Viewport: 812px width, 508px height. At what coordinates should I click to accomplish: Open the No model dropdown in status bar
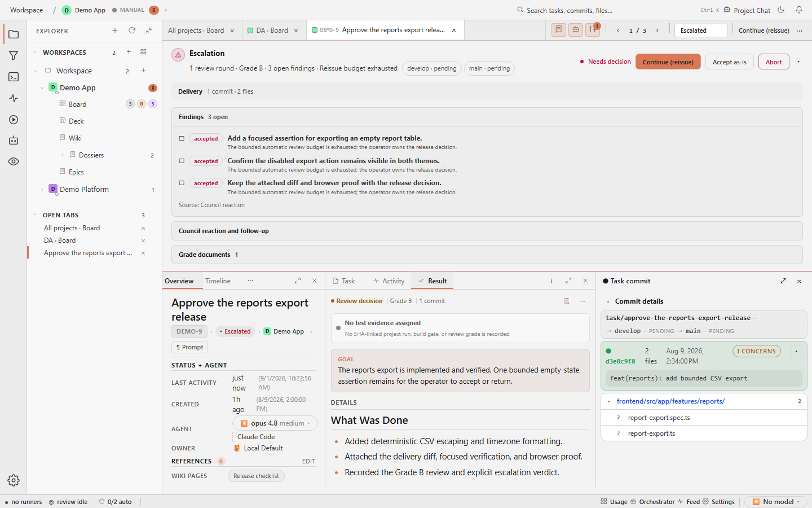coord(776,501)
